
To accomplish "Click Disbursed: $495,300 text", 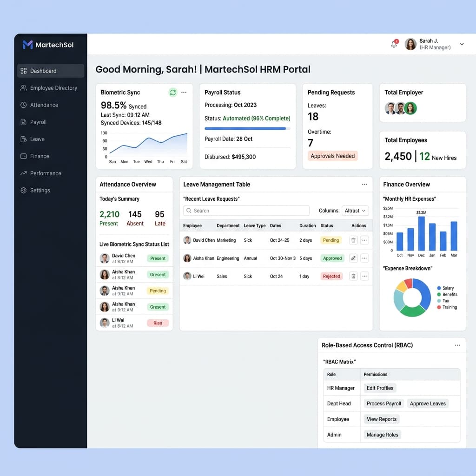I will [x=230, y=157].
